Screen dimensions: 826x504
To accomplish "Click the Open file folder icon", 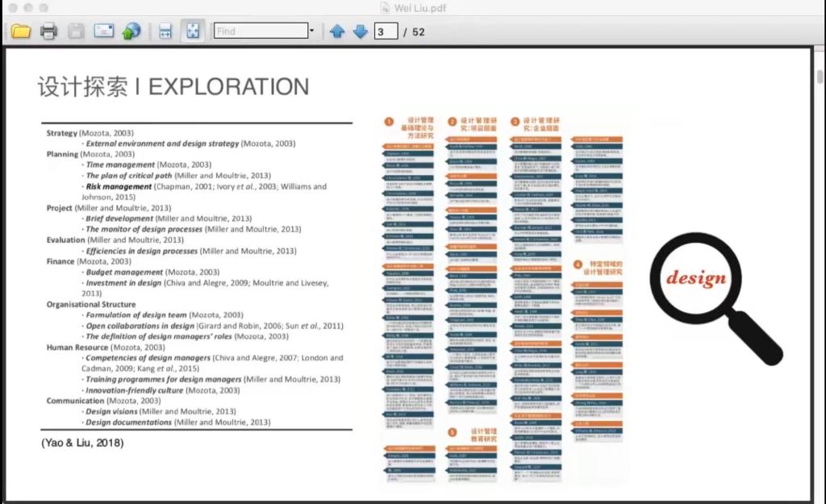I will pyautogui.click(x=20, y=31).
